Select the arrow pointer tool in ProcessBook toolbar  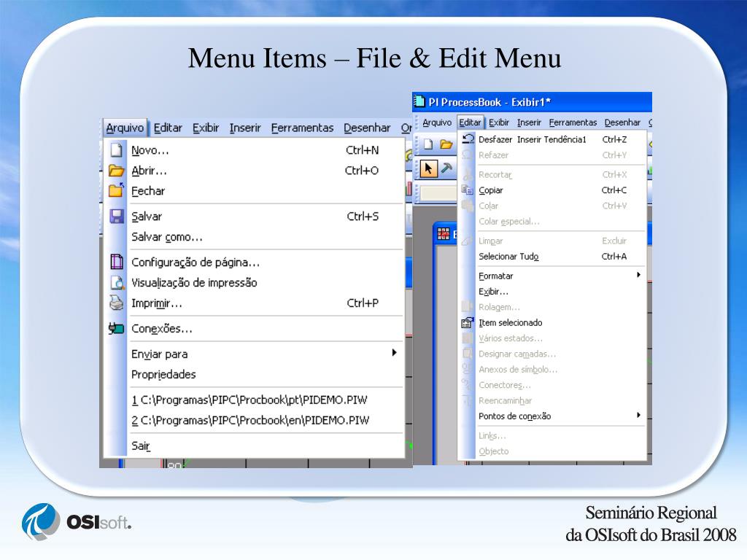(428, 168)
